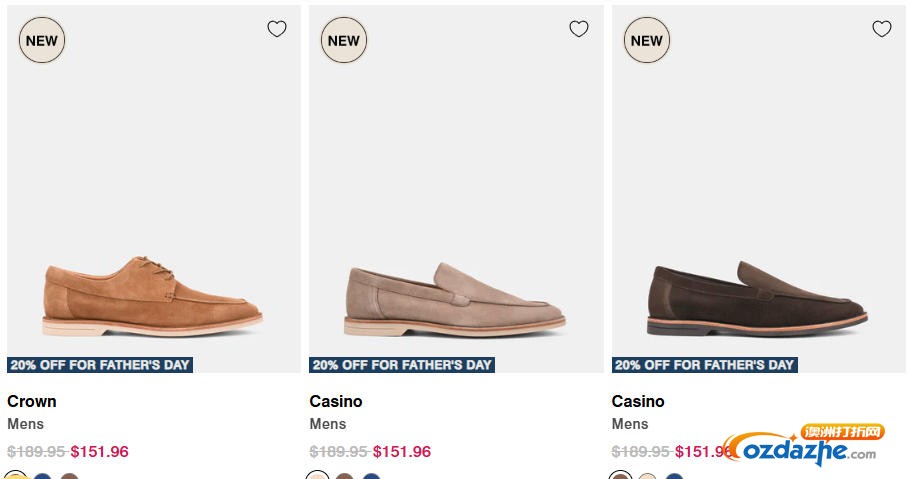Click NEW badge on dark brown Casino loafer
907x479 pixels.
tap(647, 41)
